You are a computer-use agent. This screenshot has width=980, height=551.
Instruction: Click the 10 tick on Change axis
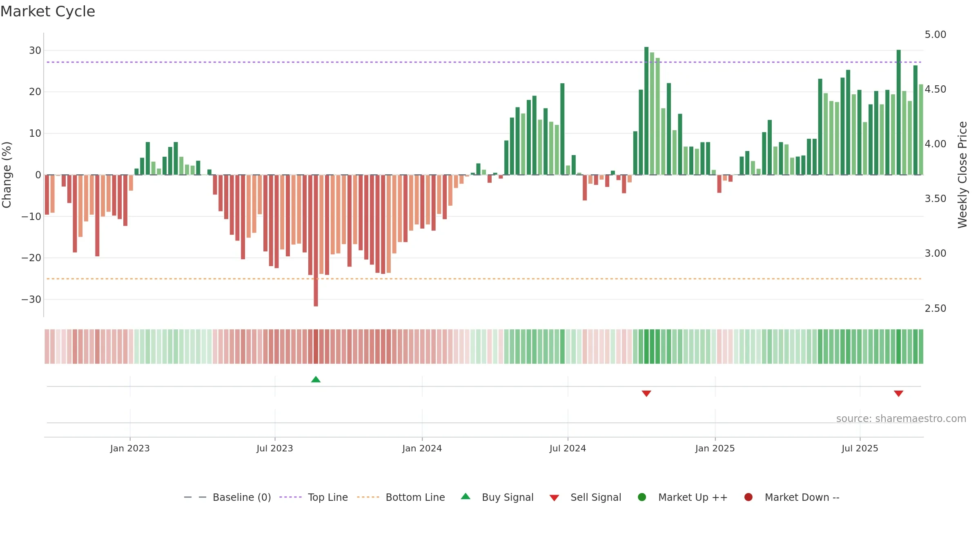[x=35, y=133]
